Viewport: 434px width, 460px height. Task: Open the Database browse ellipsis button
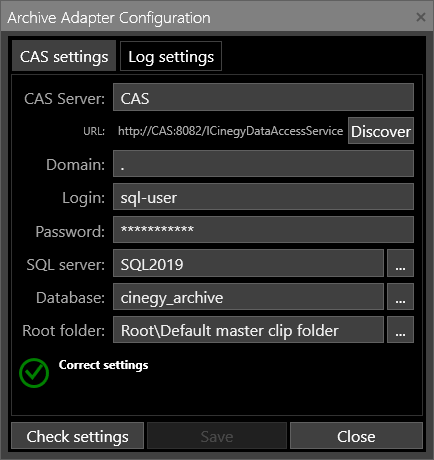(400, 297)
